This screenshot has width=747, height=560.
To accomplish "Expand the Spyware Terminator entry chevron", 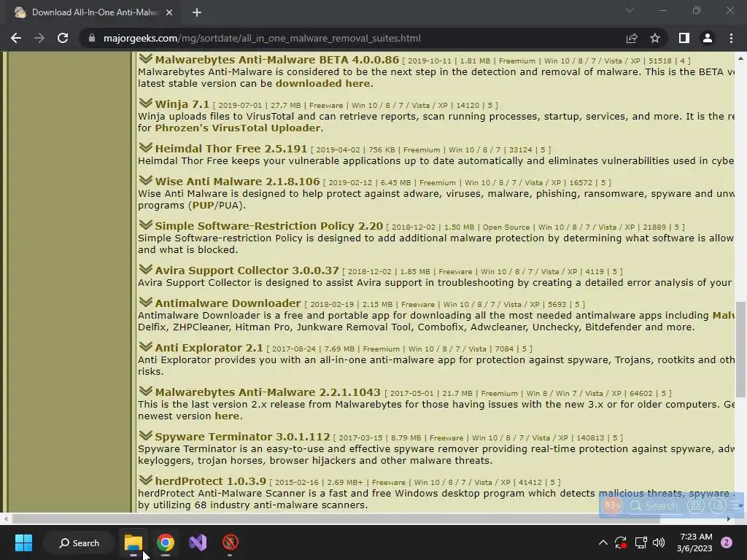I will point(146,436).
